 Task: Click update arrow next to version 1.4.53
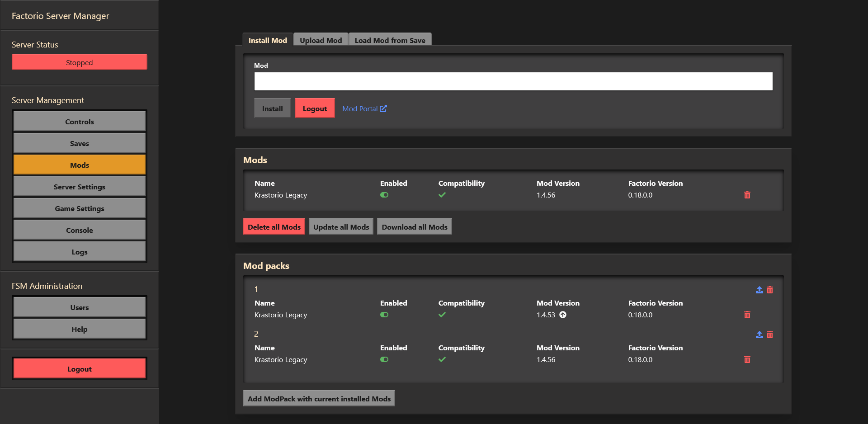[563, 315]
